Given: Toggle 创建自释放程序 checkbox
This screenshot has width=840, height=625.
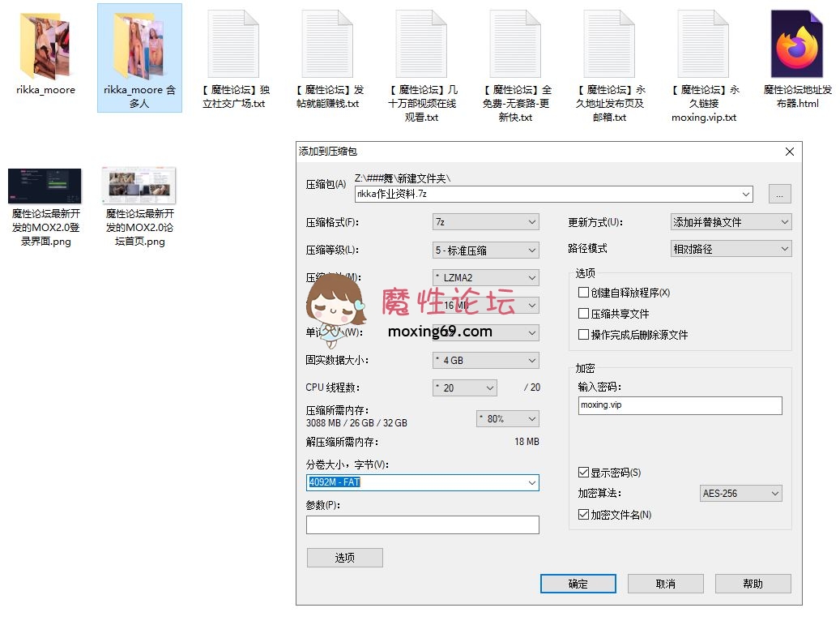Looking at the screenshot, I should (583, 293).
